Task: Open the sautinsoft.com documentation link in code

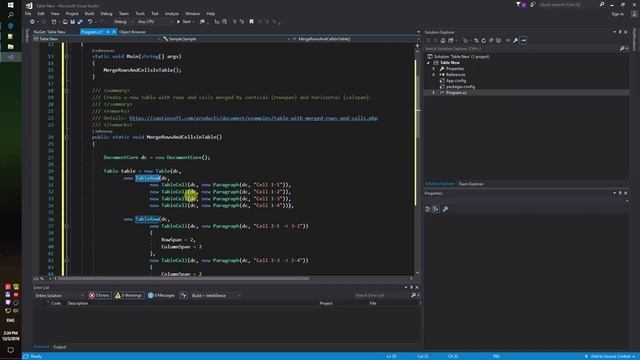Action: pos(253,118)
